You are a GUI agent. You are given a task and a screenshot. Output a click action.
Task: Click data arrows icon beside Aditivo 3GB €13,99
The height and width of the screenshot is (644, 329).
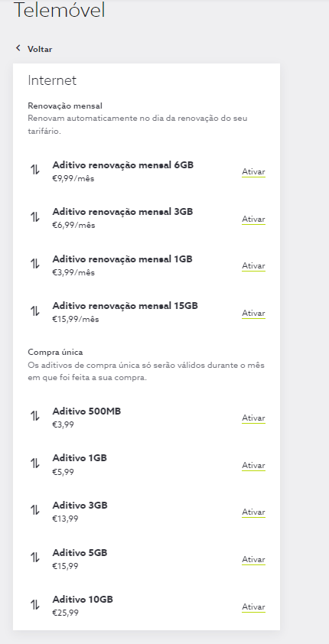35,510
